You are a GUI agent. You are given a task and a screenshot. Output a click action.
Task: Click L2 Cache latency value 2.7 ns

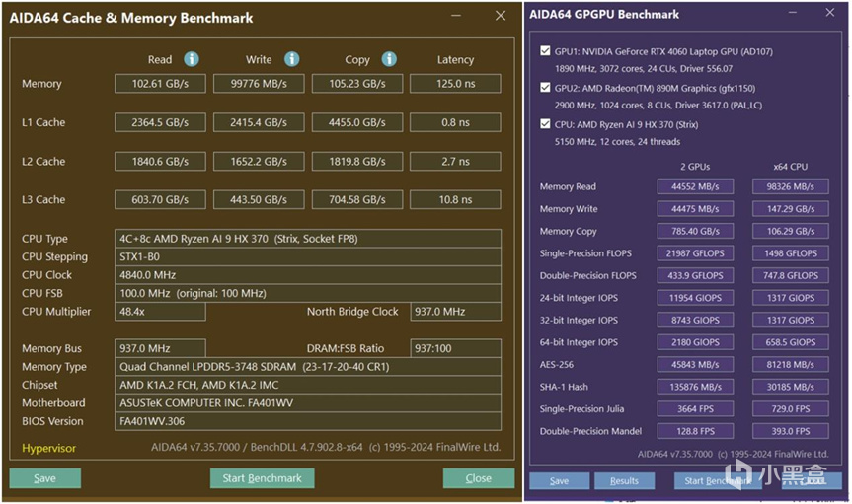coord(455,162)
